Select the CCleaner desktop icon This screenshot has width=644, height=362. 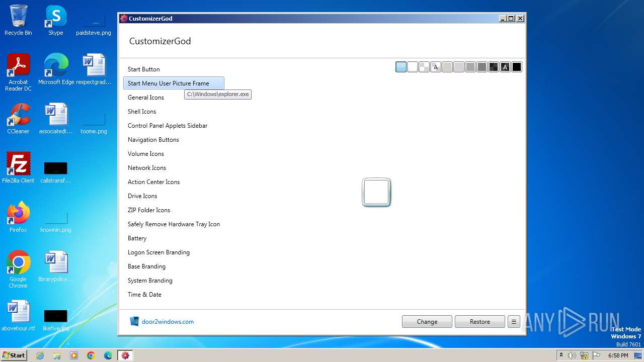18,119
